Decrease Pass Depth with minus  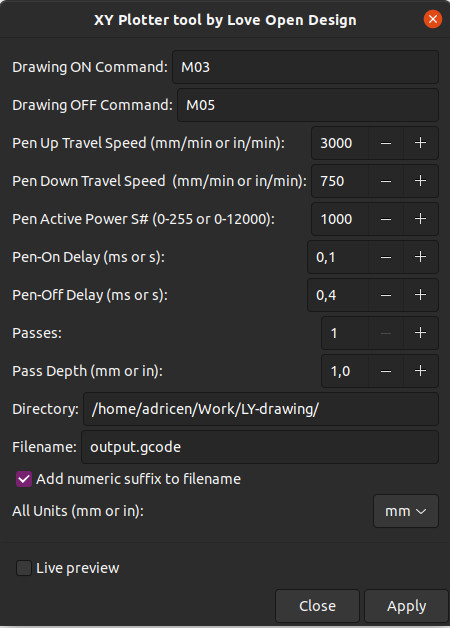tap(386, 371)
